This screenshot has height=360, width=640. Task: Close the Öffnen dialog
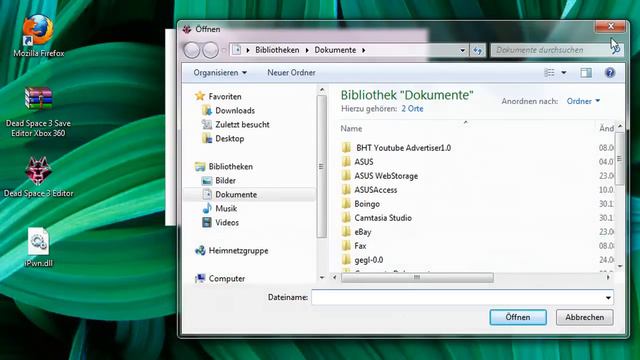coord(610,27)
